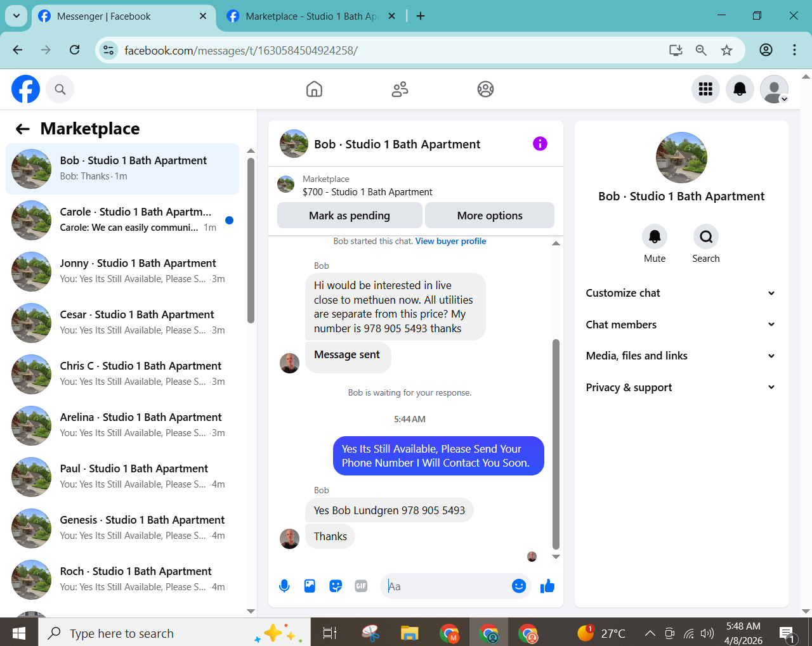Screen dimensions: 812x646
Task: Click the blue 'Yes Its Still Available' message
Action: 438,456
